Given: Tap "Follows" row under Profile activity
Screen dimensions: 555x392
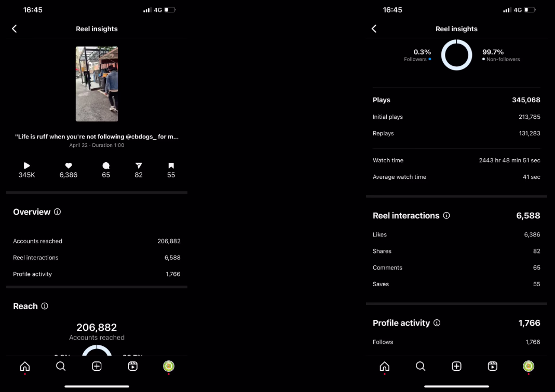Looking at the screenshot, I should pos(456,342).
